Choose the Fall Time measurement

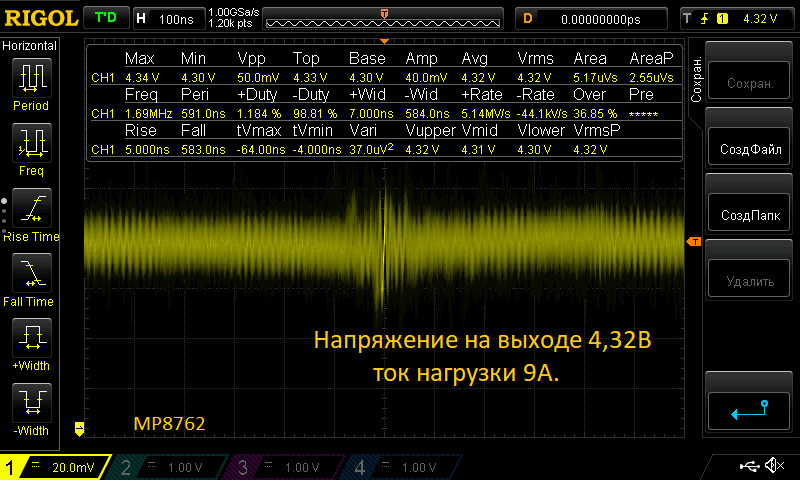point(31,275)
